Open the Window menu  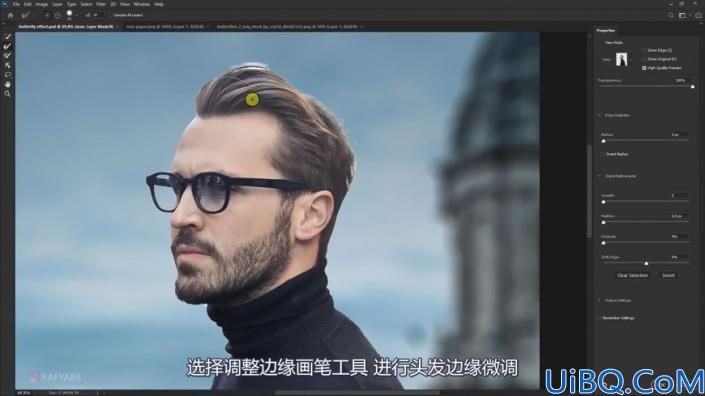pos(142,4)
